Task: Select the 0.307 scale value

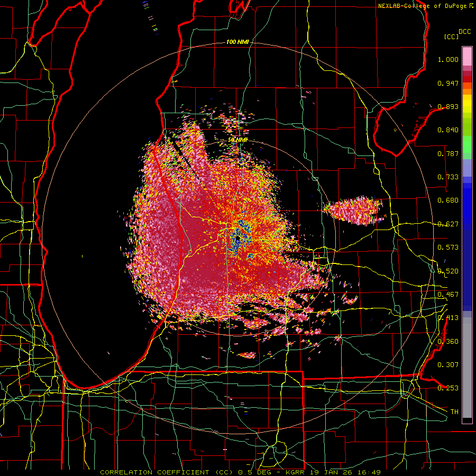Action: coord(448,365)
